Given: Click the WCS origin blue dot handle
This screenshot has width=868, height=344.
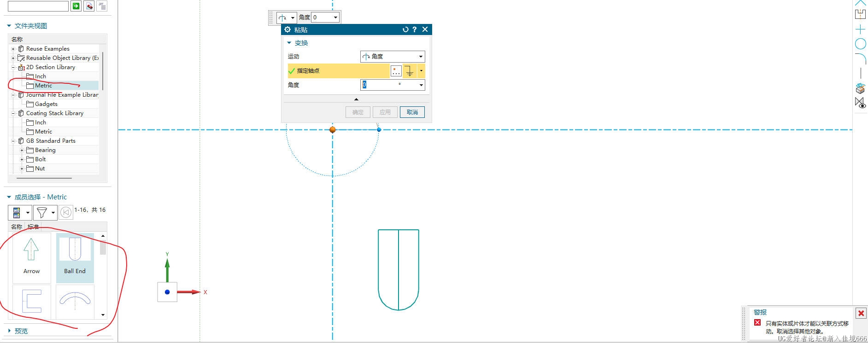Looking at the screenshot, I should (x=167, y=292).
